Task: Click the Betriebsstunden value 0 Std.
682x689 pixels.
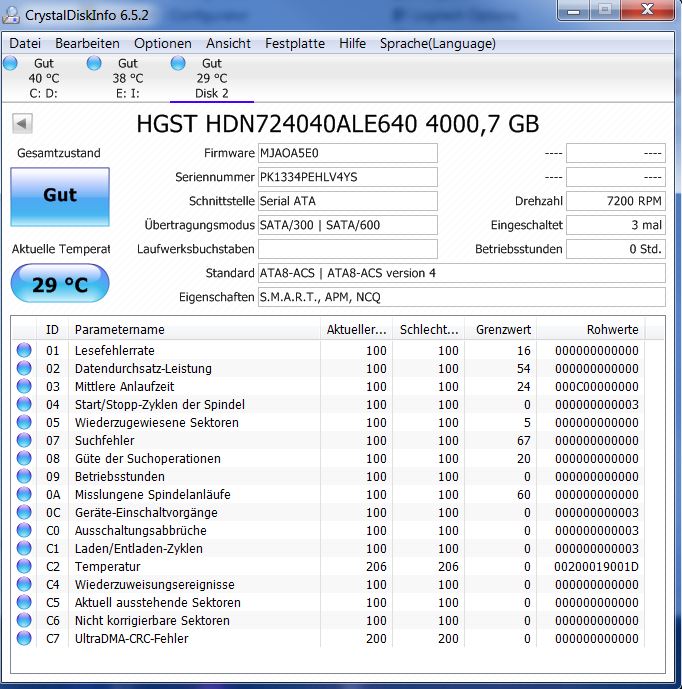Action: [616, 249]
